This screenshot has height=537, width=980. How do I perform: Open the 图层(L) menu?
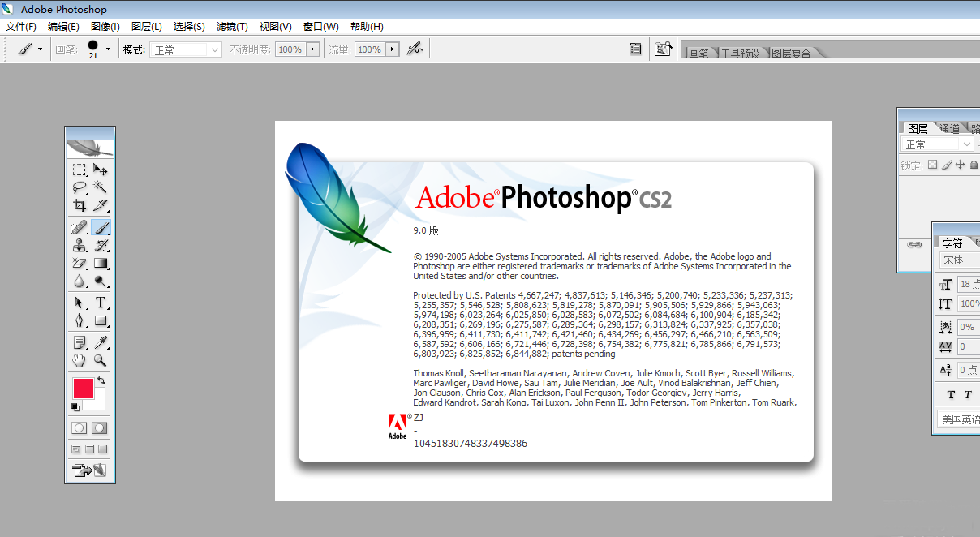tap(146, 27)
